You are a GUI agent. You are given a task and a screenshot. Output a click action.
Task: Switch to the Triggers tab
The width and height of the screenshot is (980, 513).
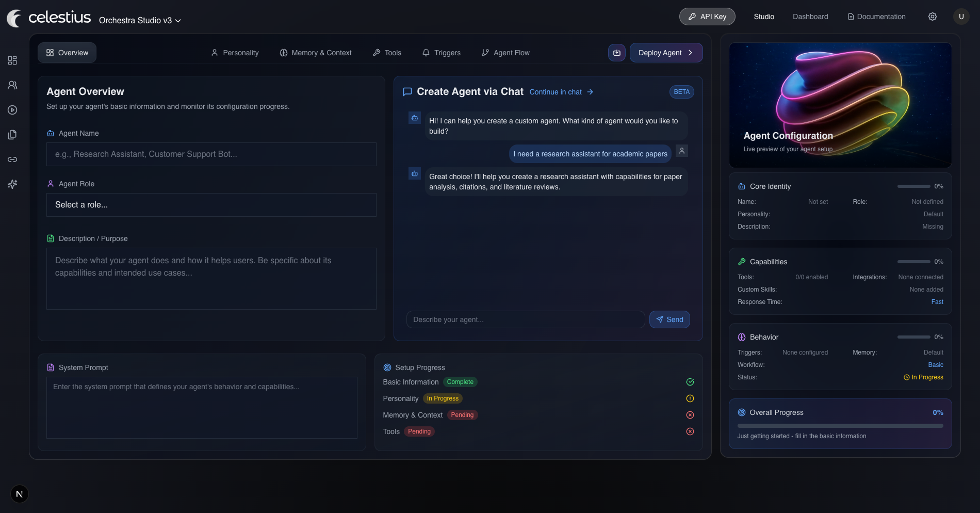coord(442,53)
